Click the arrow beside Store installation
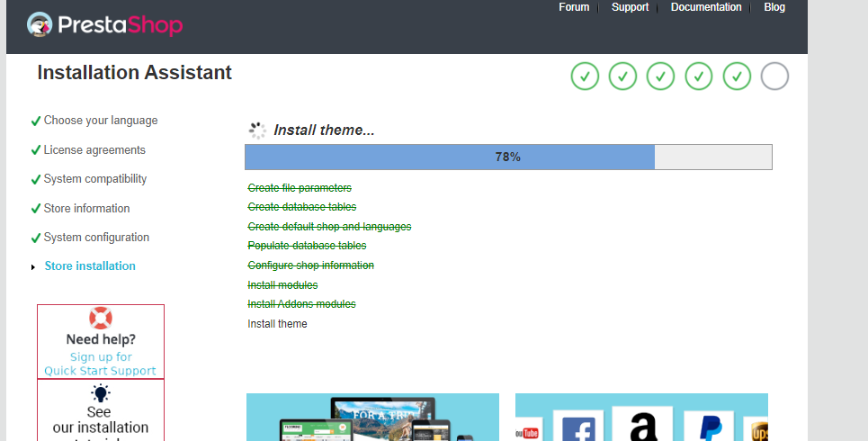The image size is (868, 441). coord(34,267)
